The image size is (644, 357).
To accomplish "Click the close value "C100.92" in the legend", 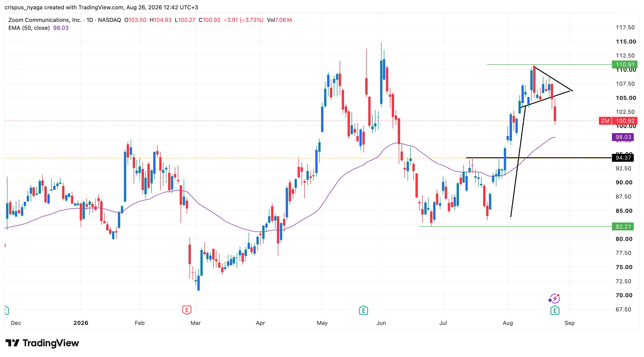I will click(x=209, y=20).
